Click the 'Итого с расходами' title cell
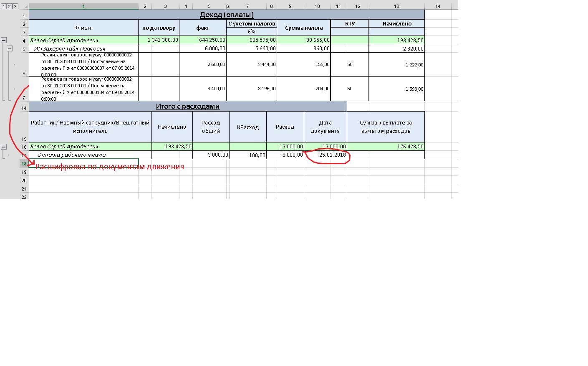588x366 pixels. point(188,107)
